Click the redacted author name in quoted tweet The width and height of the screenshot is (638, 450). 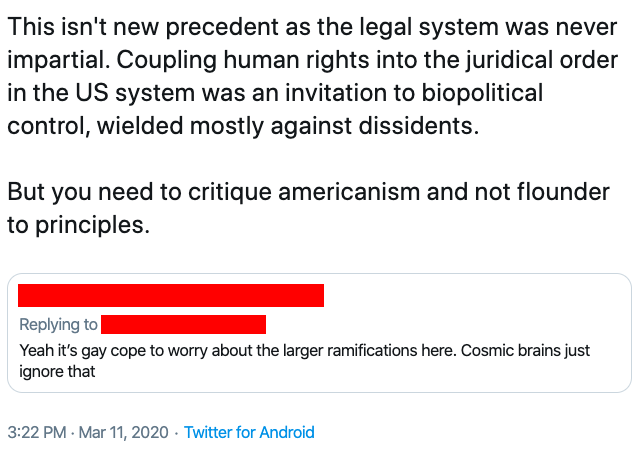[x=171, y=295]
